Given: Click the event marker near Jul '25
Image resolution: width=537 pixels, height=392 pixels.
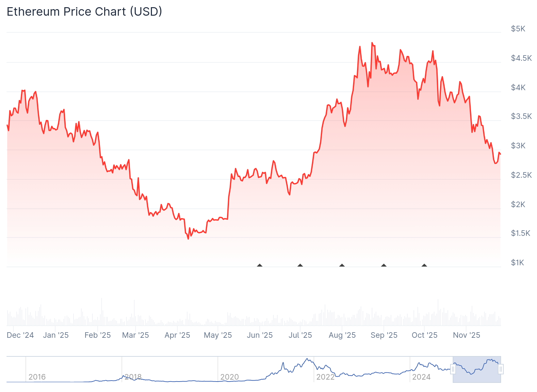Looking at the screenshot, I should click(x=300, y=266).
